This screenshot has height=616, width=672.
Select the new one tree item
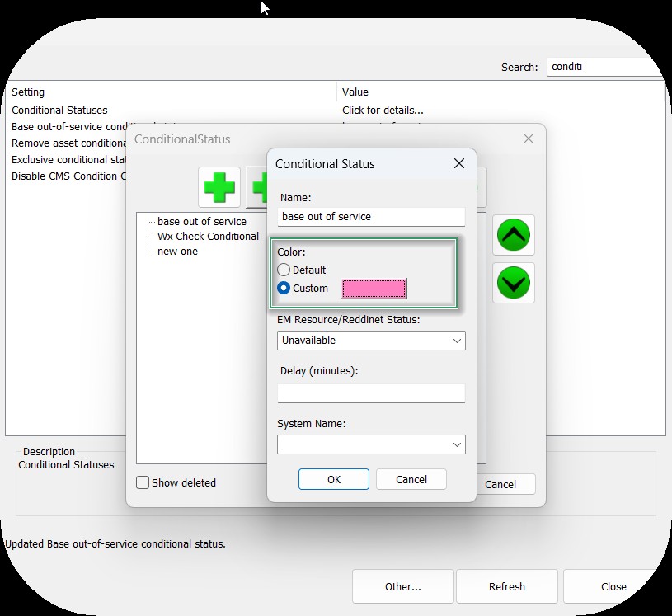(177, 252)
